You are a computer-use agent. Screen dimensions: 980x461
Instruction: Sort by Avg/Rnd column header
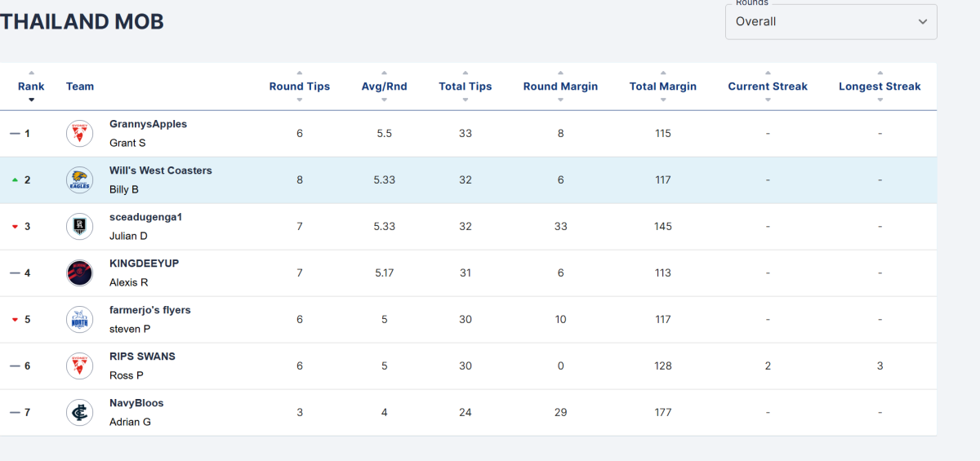point(384,86)
